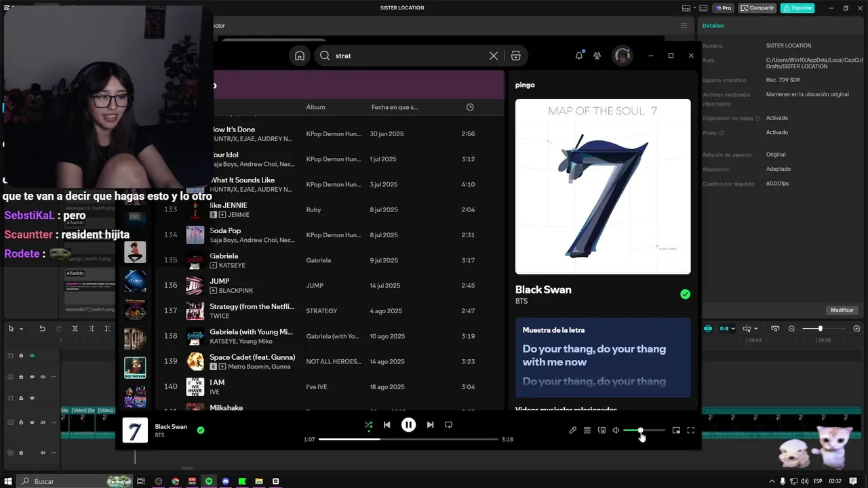Open Friend Activity icon in Spotify header
868x488 pixels.
[x=597, y=56]
